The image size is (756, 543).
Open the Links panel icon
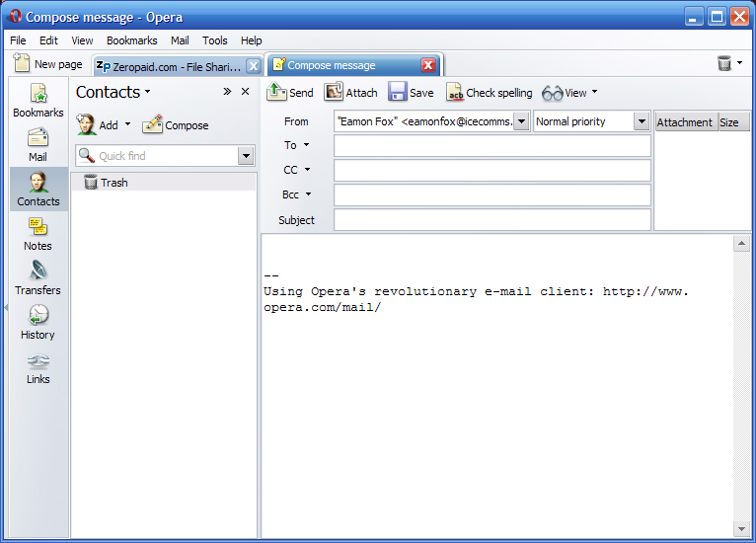pos(38,367)
